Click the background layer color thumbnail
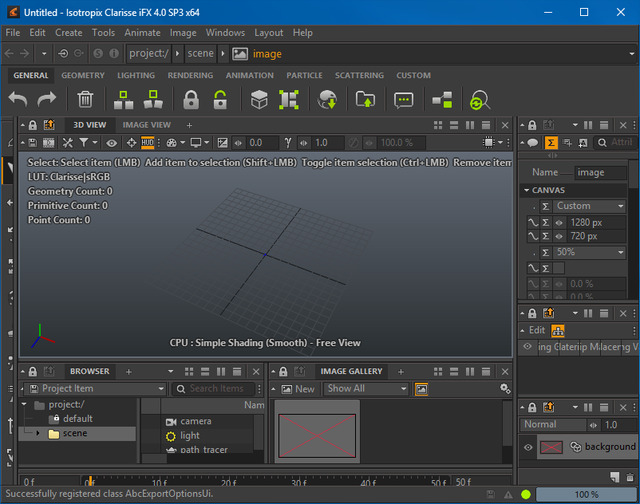 552,447
